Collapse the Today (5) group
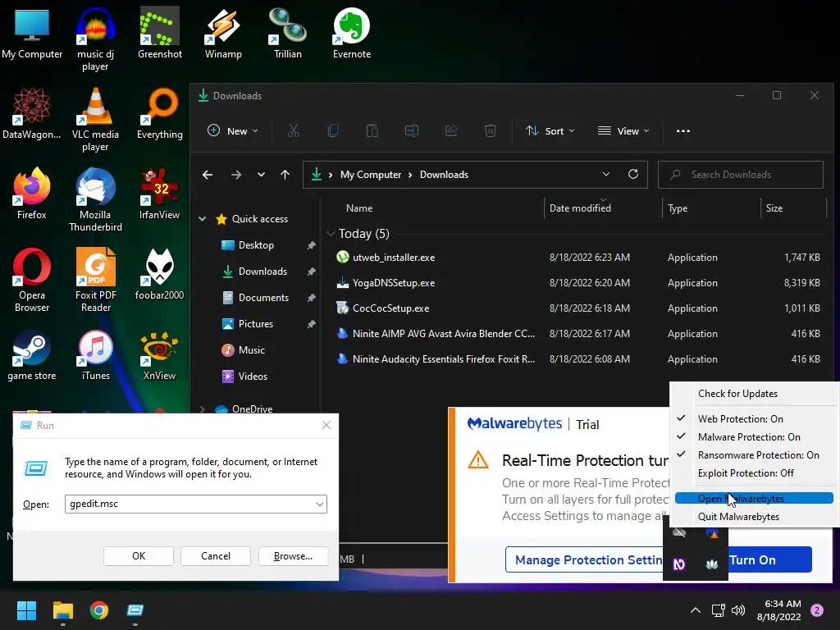Viewport: 840px width, 630px height. tap(331, 234)
